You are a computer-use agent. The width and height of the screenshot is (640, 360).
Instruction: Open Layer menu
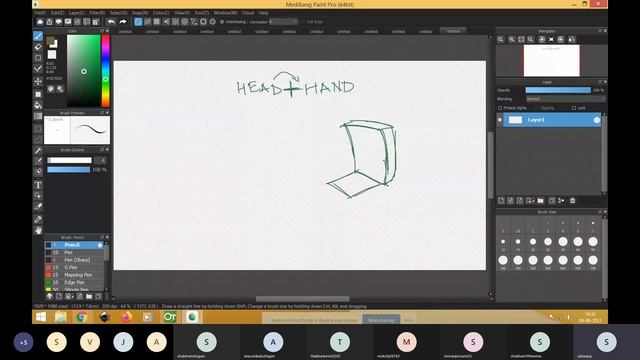point(76,13)
